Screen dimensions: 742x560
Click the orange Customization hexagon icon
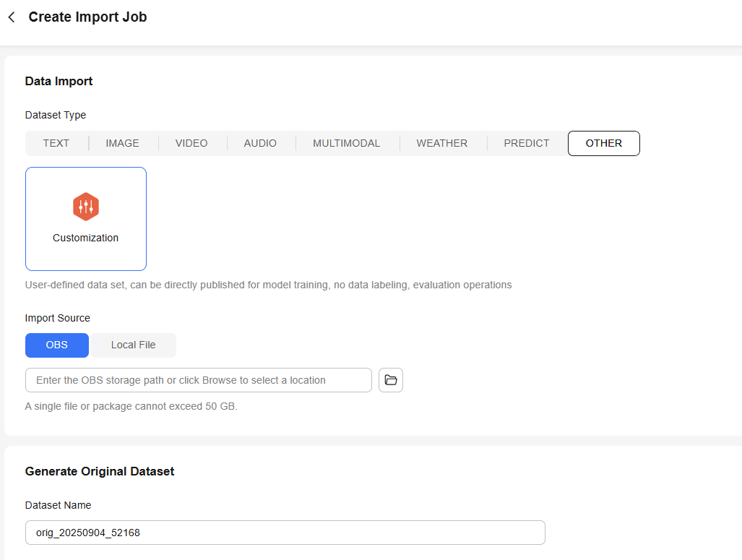click(86, 207)
